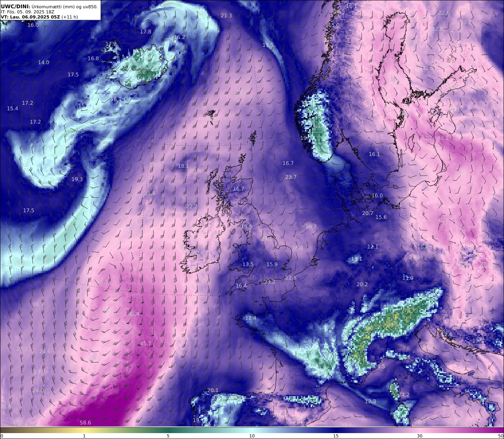Image resolution: width=504 pixels, height=439 pixels.
Task: Click the 12.3 value on the map
Action: 371,401
